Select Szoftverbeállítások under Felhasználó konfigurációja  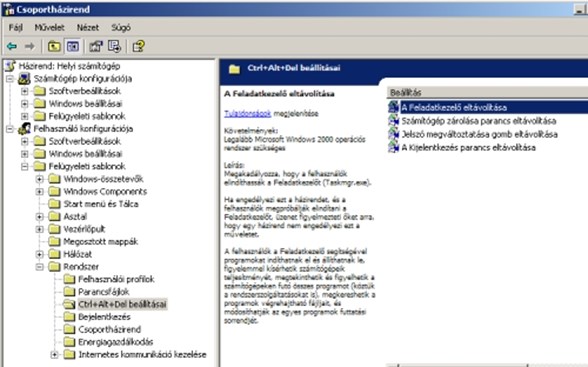(85, 141)
